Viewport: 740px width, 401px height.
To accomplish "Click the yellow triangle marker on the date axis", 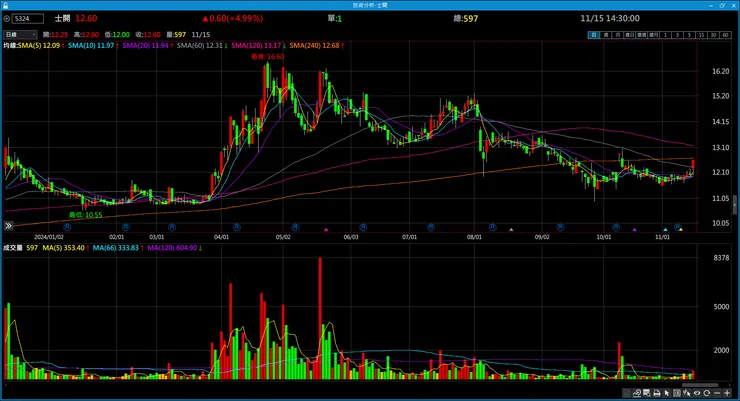I will [x=681, y=230].
